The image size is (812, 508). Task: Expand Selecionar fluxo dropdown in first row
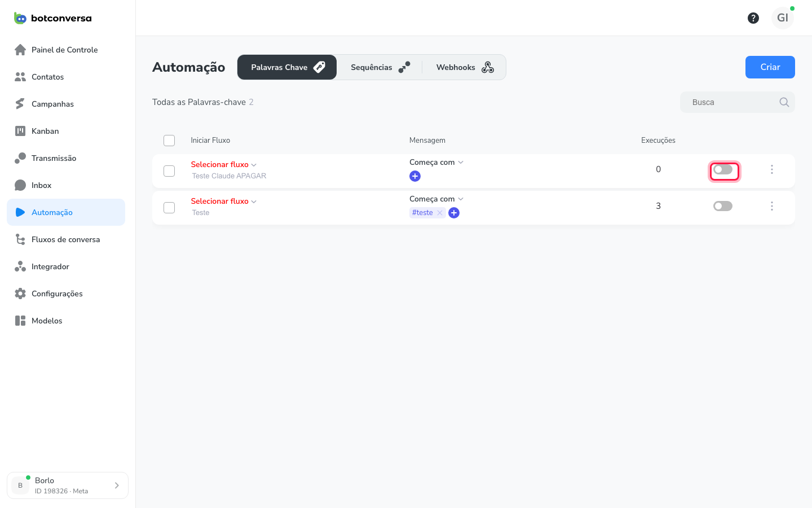pyautogui.click(x=224, y=165)
